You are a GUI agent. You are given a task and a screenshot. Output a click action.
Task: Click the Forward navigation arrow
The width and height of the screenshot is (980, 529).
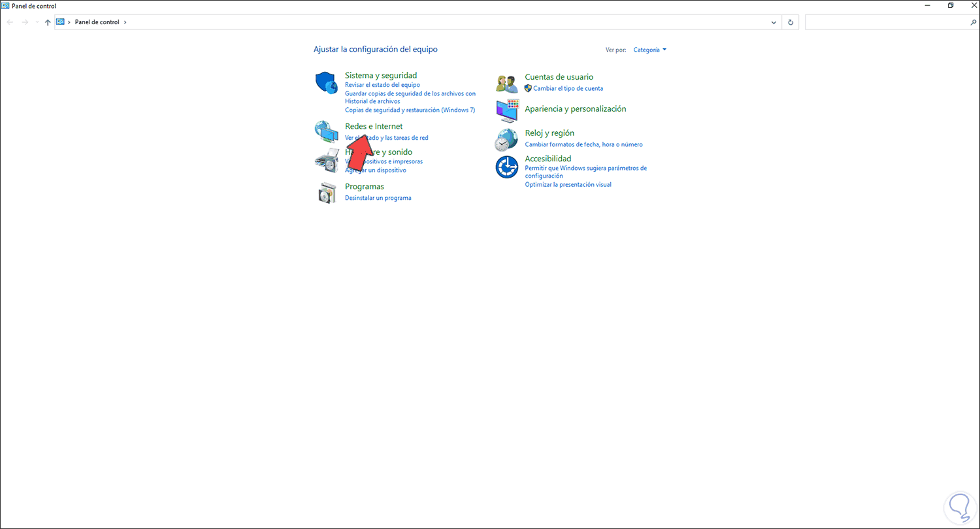(25, 22)
